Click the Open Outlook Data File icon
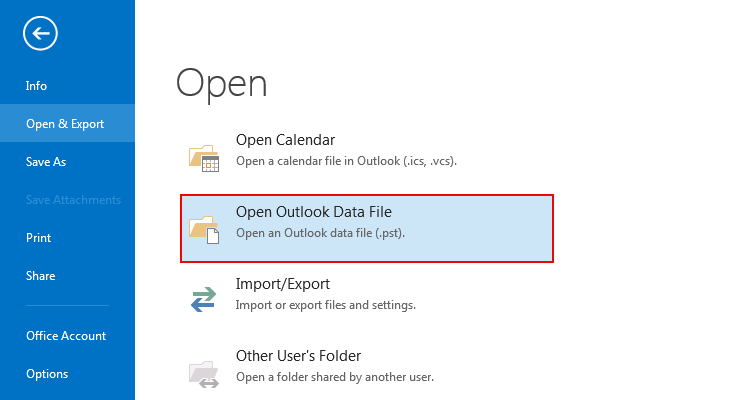This screenshot has width=750, height=400. 204,229
